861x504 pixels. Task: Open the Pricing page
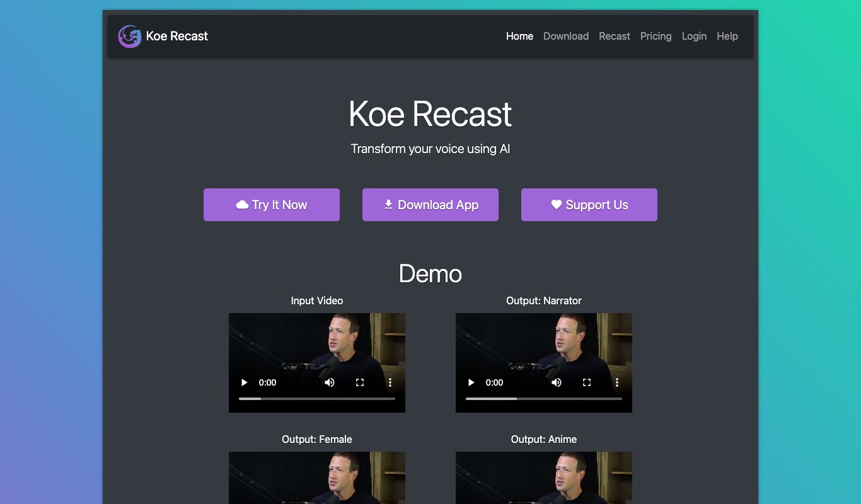click(656, 37)
